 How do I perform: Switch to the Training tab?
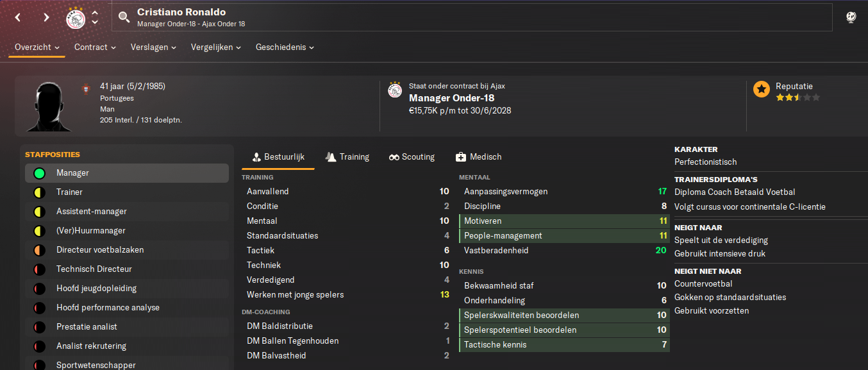coord(347,157)
